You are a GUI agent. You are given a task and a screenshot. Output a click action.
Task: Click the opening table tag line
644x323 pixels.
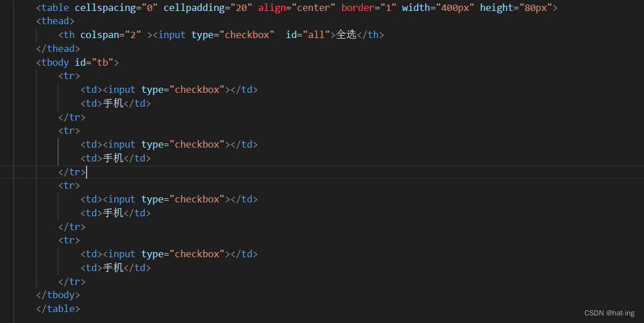pos(297,8)
